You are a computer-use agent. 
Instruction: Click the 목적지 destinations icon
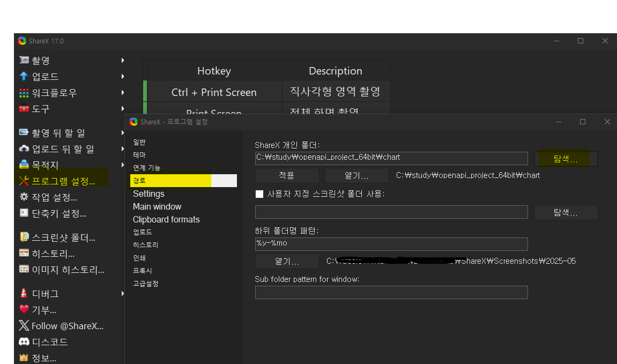coord(24,164)
